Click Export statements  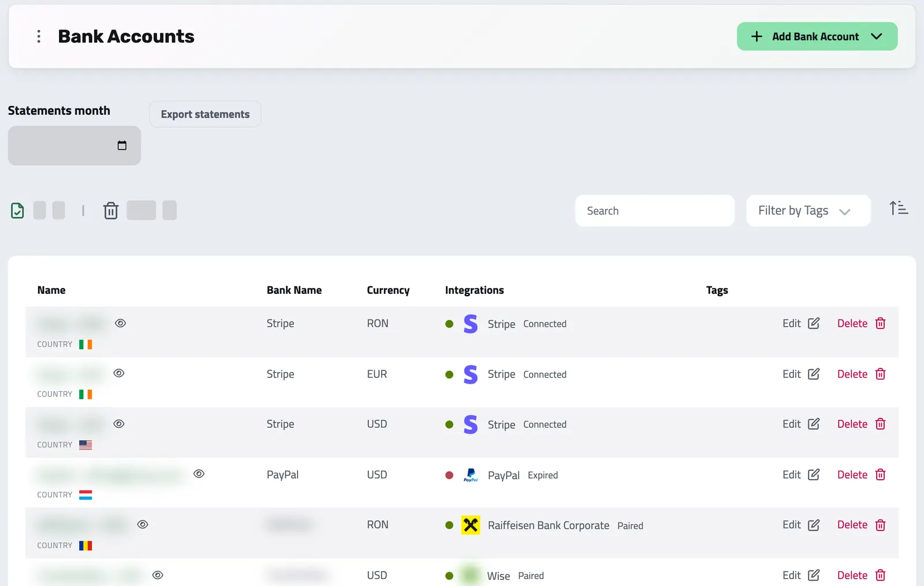[205, 114]
